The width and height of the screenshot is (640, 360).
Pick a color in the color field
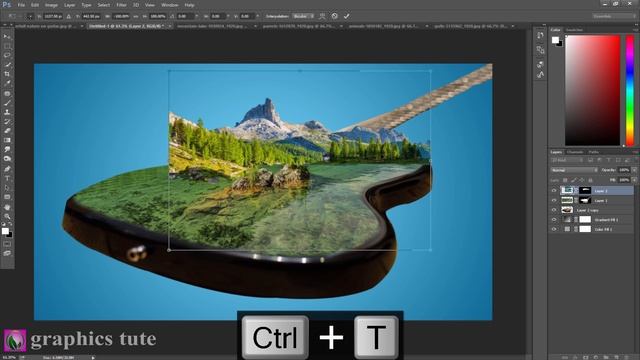click(592, 90)
